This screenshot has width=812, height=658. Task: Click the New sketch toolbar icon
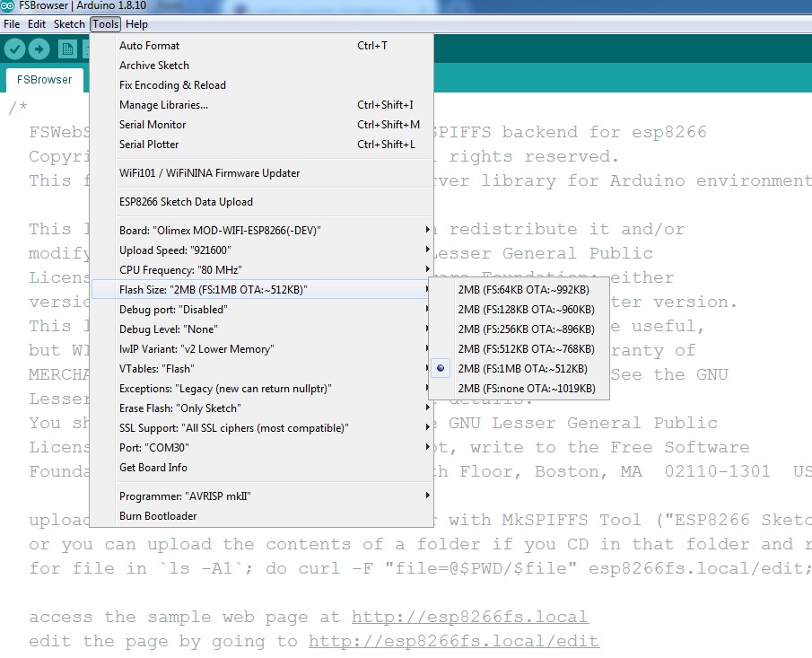pos(67,48)
